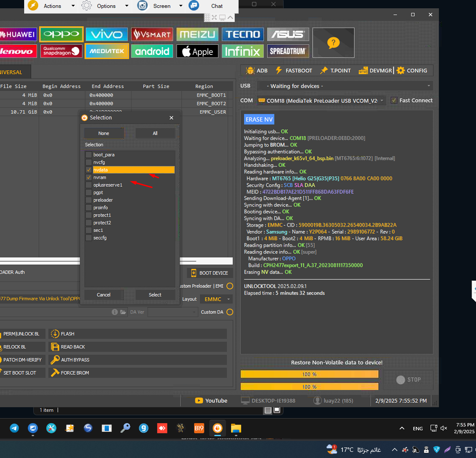Select the MEDIATEK chipset tile
The image size is (476, 458).
click(106, 51)
